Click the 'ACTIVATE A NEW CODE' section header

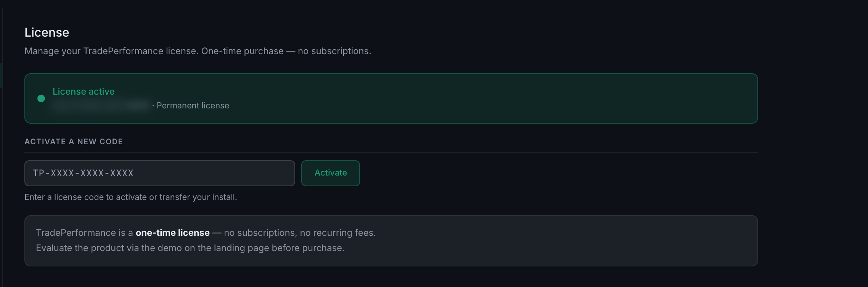pyautogui.click(x=74, y=142)
